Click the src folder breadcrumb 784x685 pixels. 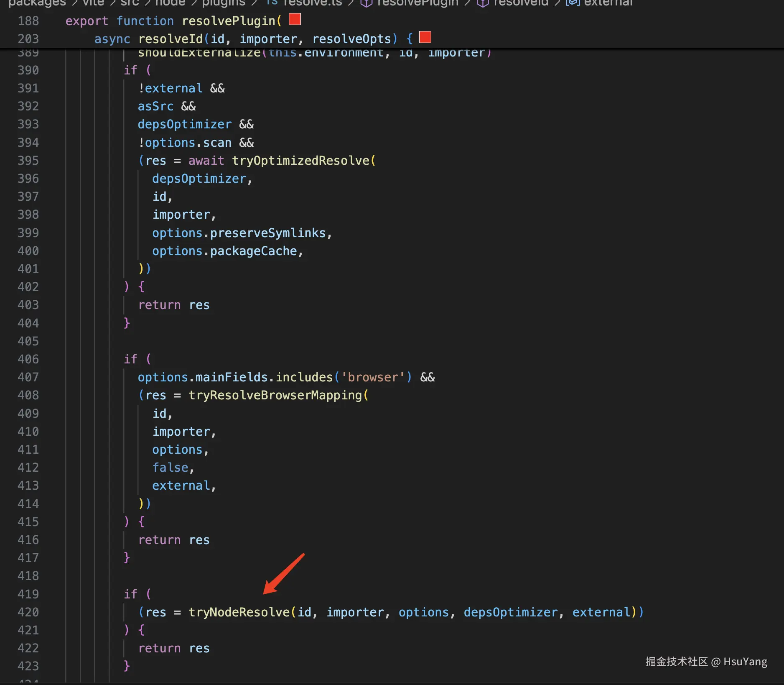coord(130,3)
